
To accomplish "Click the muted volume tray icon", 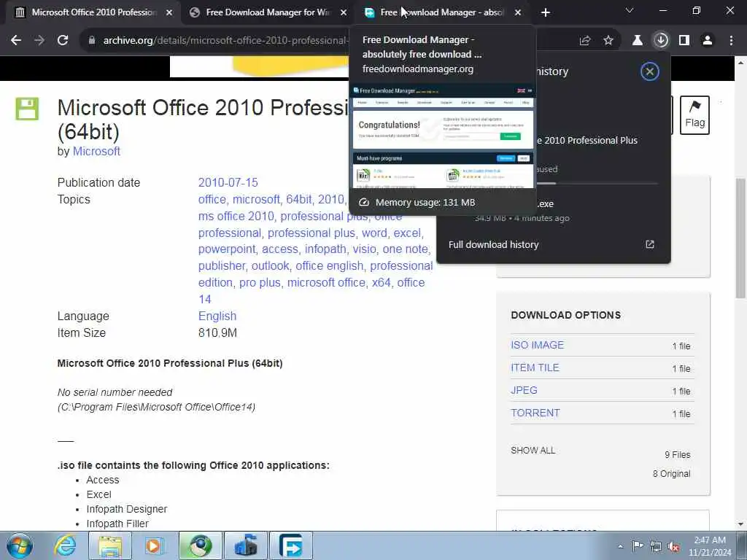I will pos(673,547).
